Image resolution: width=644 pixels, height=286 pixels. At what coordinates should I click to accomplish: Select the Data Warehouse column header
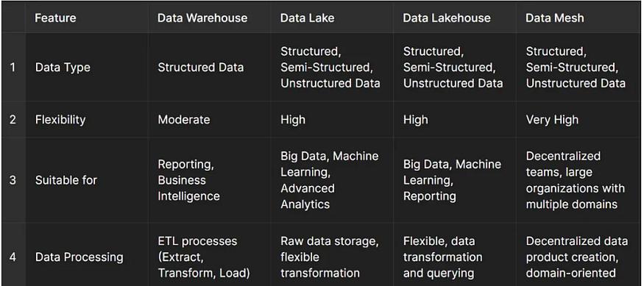pyautogui.click(x=202, y=18)
